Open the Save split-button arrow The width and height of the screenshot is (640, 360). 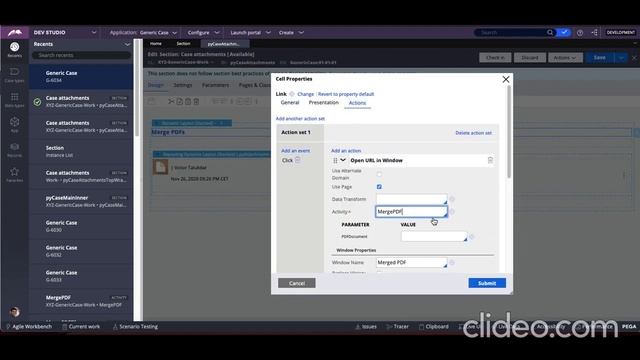pyautogui.click(x=621, y=58)
